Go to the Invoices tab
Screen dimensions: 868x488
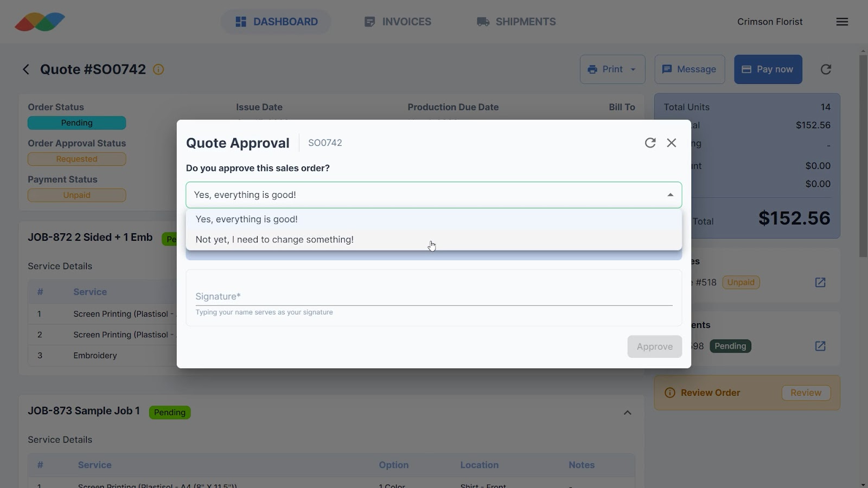[x=398, y=22]
